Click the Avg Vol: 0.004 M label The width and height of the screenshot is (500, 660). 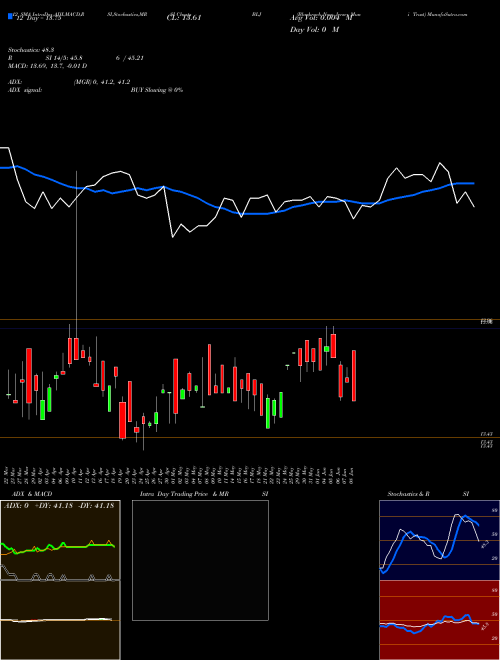[x=321, y=18]
